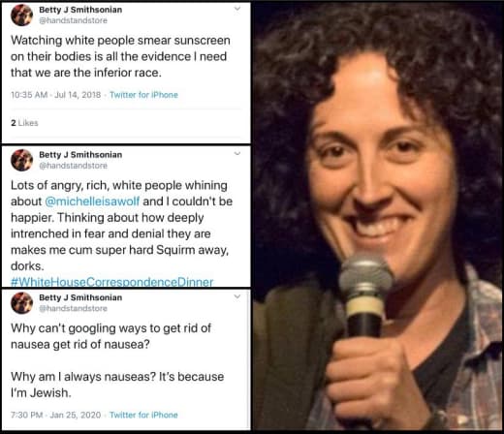Open the Betty J Smithsonian name in the third tweet
The width and height of the screenshot is (504, 434).
[x=80, y=297]
